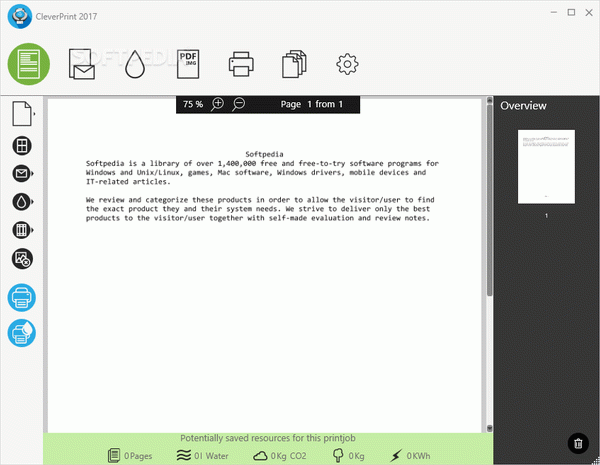600x465 pixels.
Task: Click the CleverPrint 2017 window title
Action: click(x=66, y=16)
